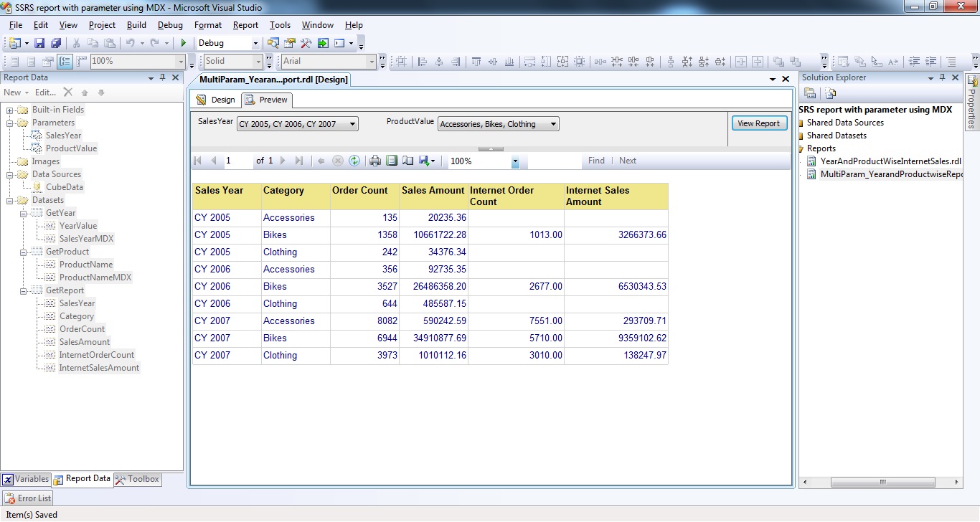Refresh the report preview
The height and width of the screenshot is (522, 980).
click(354, 161)
